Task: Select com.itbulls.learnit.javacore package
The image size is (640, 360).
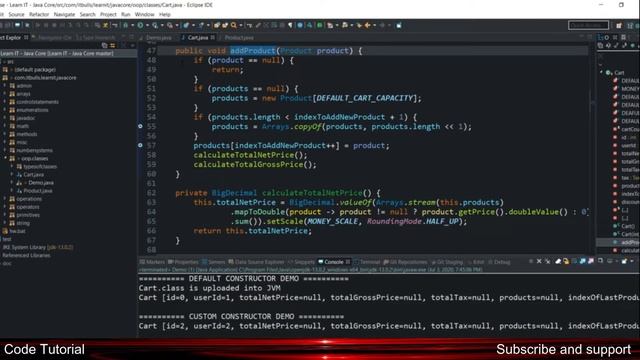Action: [45, 78]
